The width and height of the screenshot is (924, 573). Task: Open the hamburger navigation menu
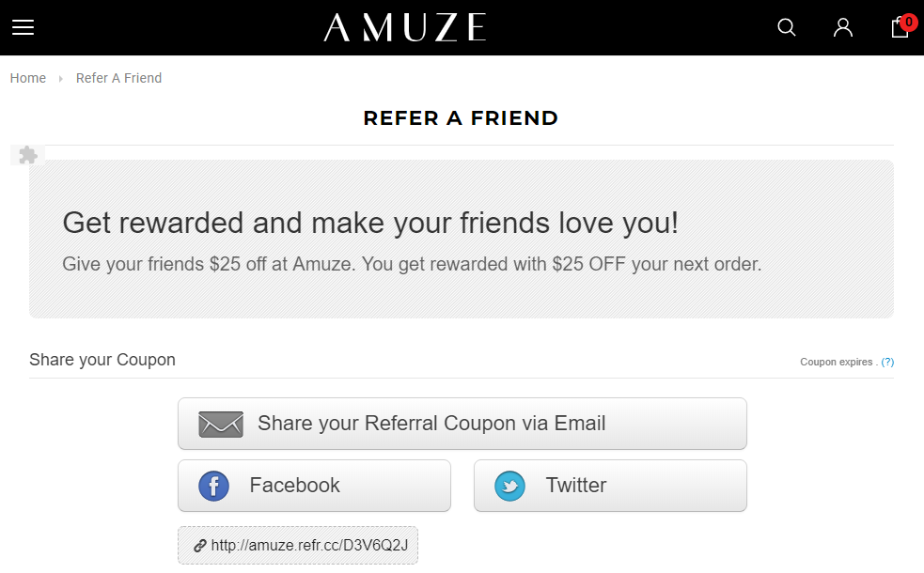coord(23,27)
